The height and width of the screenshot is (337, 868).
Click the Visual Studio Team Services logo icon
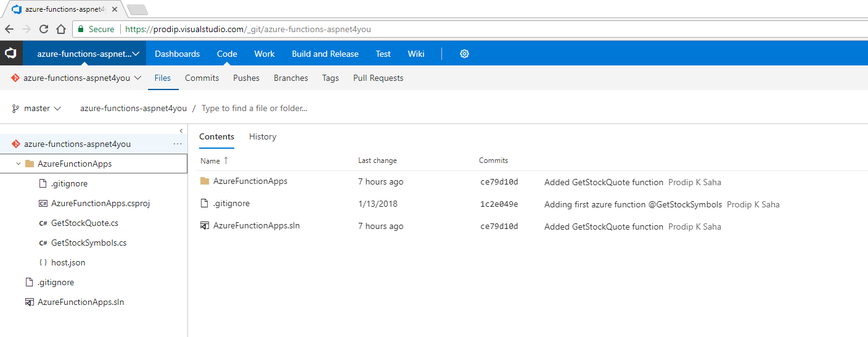pos(10,54)
